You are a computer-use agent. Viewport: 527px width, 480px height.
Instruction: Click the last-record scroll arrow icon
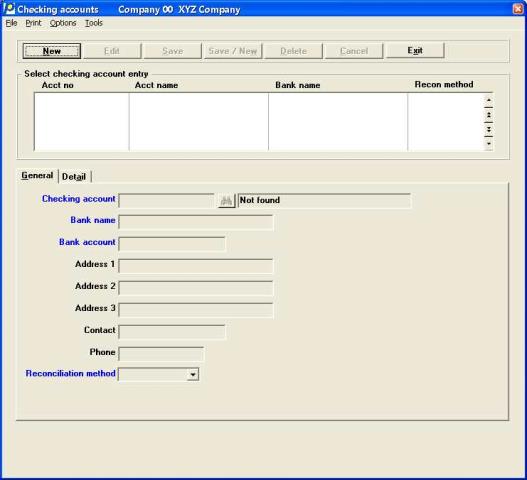(489, 144)
